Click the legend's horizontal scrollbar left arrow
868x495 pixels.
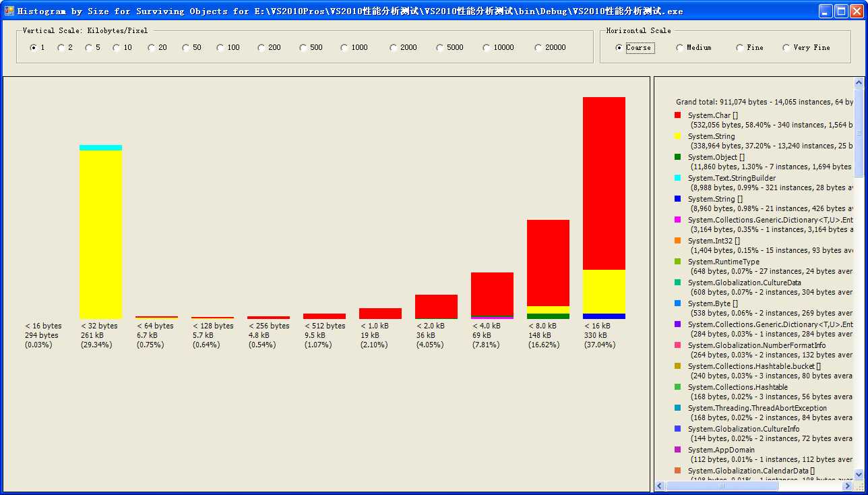(x=660, y=486)
